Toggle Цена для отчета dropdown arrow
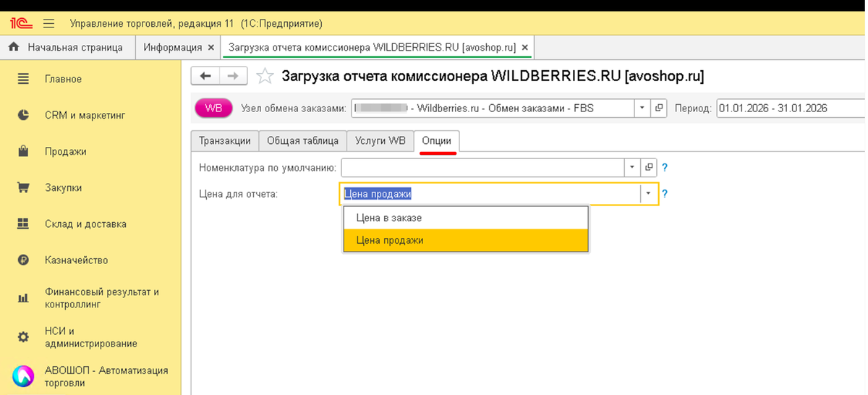The height and width of the screenshot is (395, 868). tap(649, 194)
